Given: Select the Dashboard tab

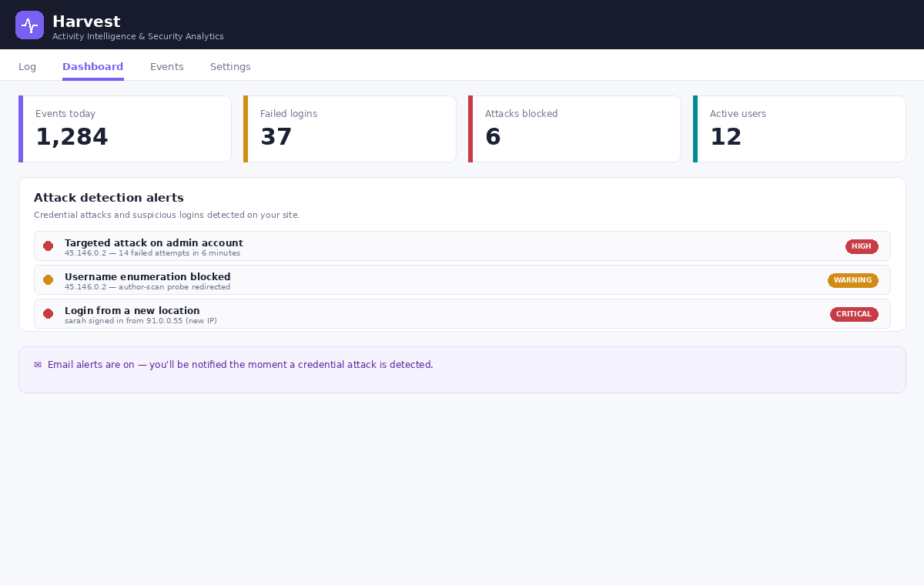Looking at the screenshot, I should (93, 67).
